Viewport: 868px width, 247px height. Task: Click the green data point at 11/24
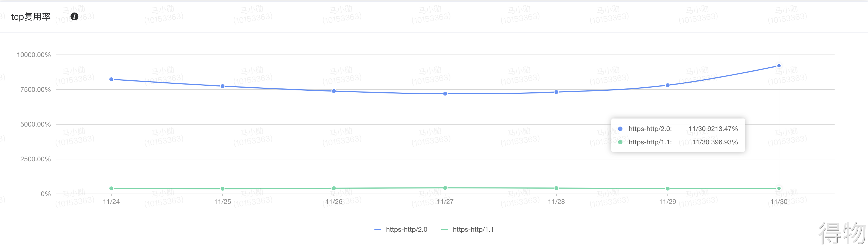(111, 188)
